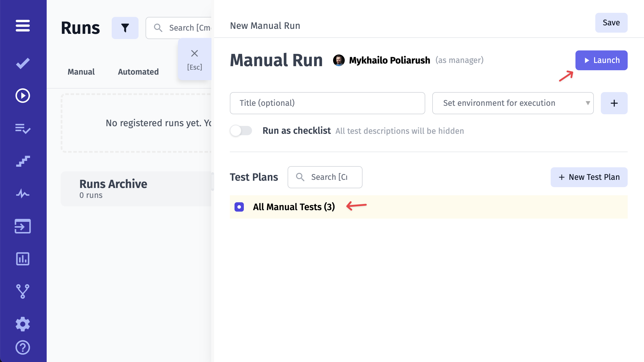Click the branch/version control icon in sidebar

[x=23, y=291]
